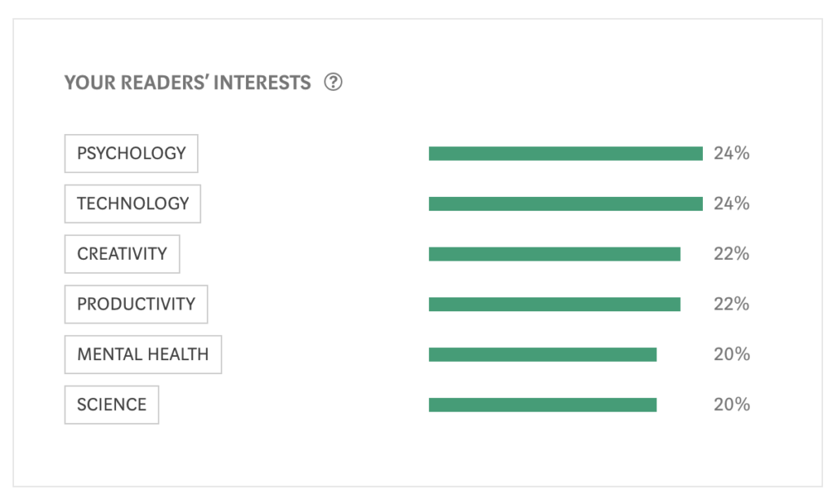This screenshot has width=837, height=504.
Task: Click the help question mark icon
Action: pyautogui.click(x=333, y=83)
